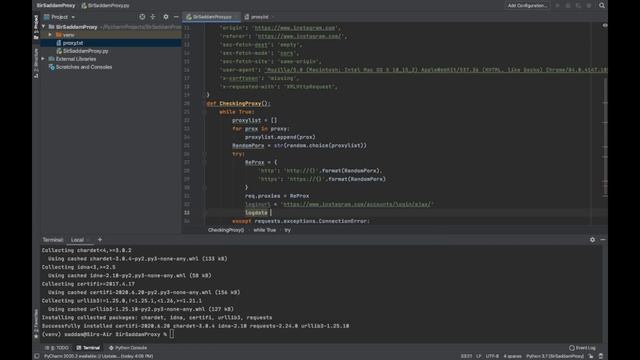The width and height of the screenshot is (640, 360).
Task: Click the Debug bug icon in toolbar
Action: [568, 6]
